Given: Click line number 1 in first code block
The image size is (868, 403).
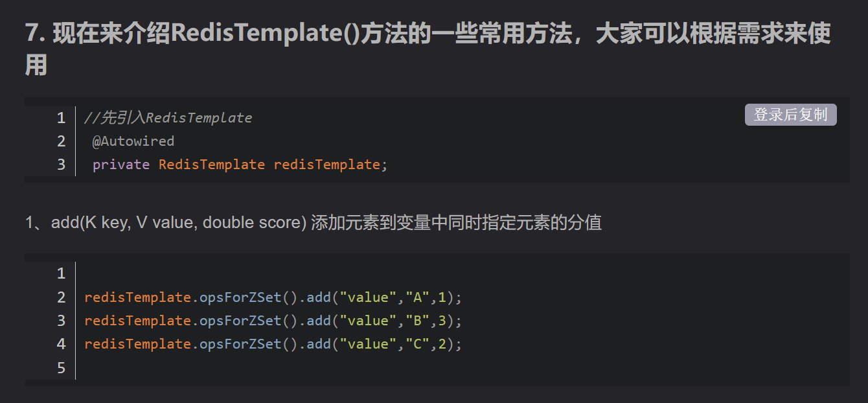Looking at the screenshot, I should tap(61, 118).
